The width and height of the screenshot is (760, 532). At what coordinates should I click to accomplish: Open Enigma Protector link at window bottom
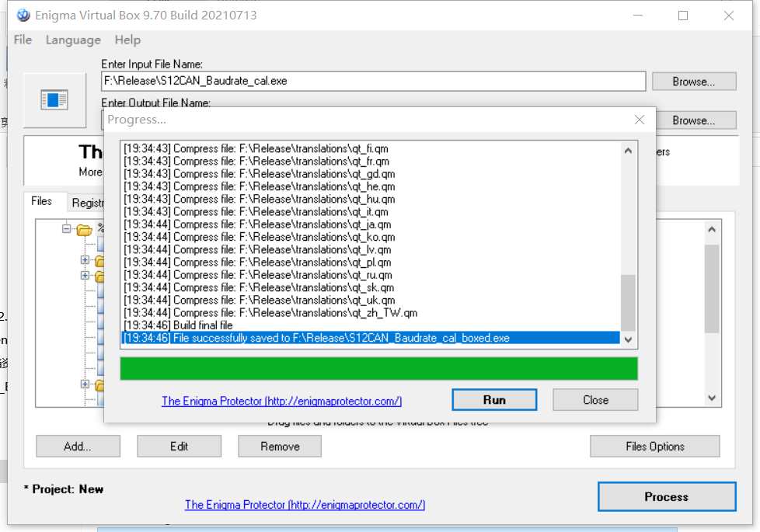[x=305, y=504]
